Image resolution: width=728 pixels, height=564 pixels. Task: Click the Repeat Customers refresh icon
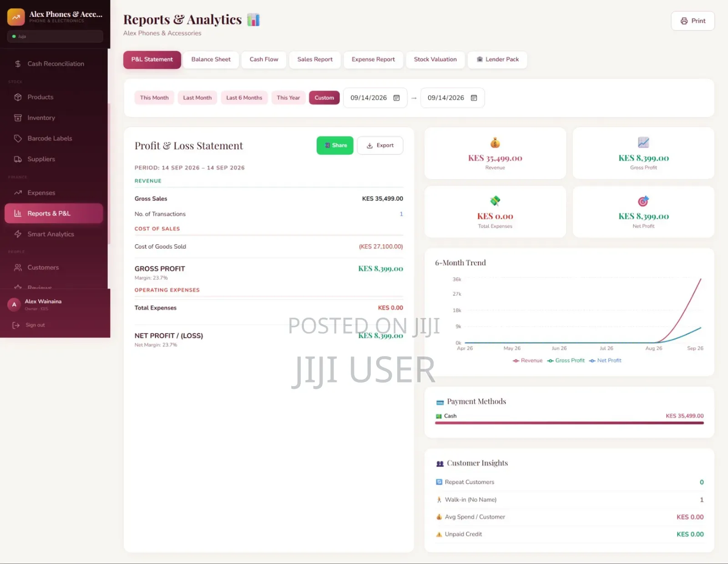[439, 482]
